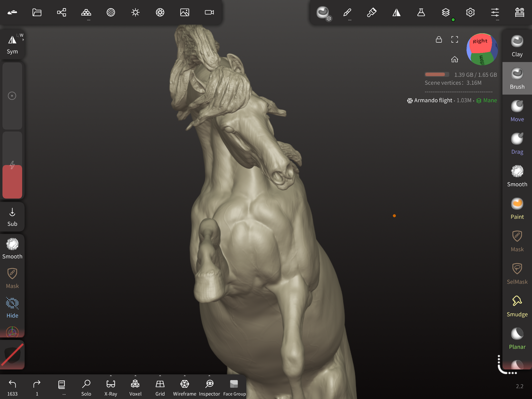Select the Planar tool
The width and height of the screenshot is (532, 399).
tap(517, 339)
